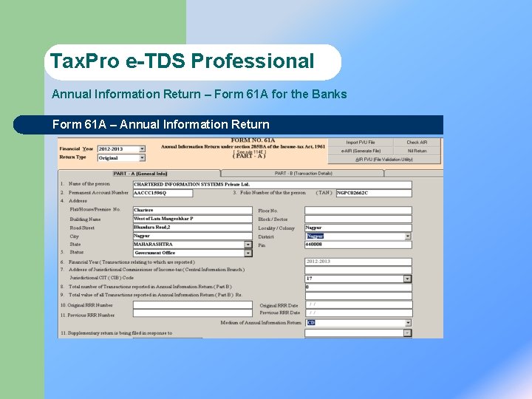Click the Pin field showing 440008
This screenshot has height=399, width=532.
click(358, 245)
